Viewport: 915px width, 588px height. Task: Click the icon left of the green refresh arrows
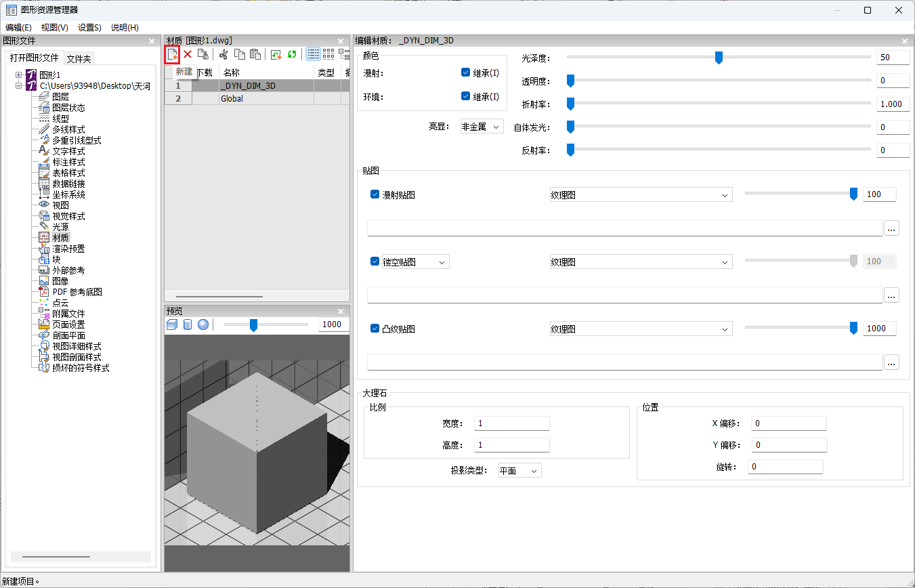pyautogui.click(x=276, y=54)
